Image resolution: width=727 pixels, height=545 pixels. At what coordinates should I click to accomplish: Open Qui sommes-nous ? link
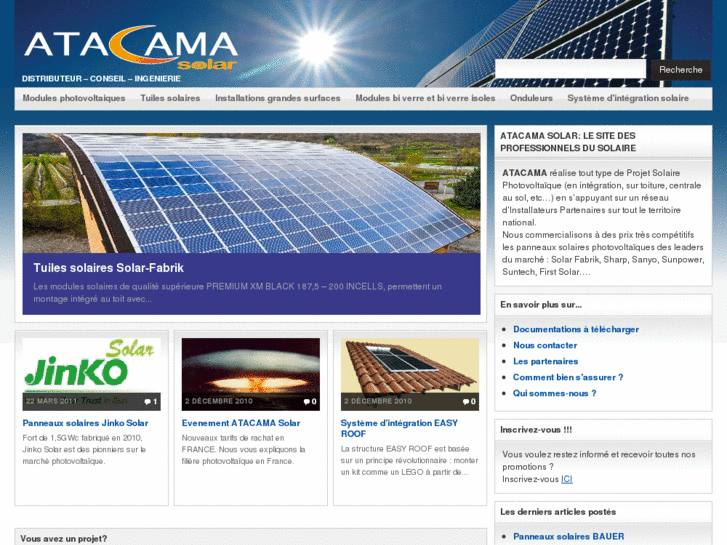point(555,393)
